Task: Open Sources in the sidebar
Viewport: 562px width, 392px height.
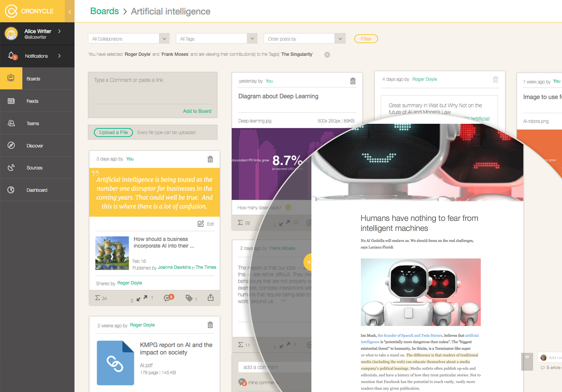Action: 37,168
